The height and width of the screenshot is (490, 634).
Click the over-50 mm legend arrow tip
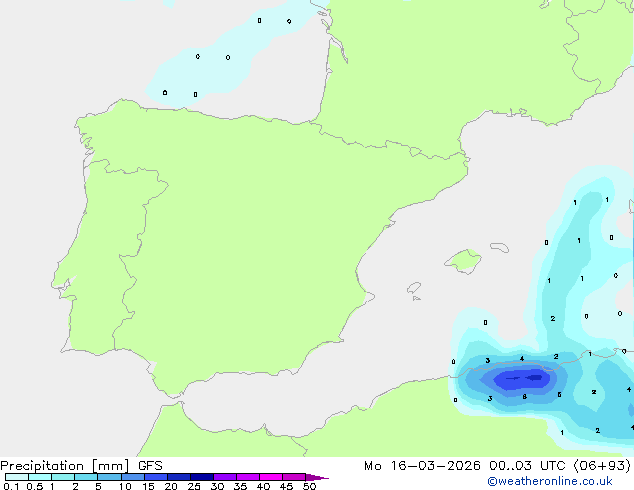coord(317,477)
